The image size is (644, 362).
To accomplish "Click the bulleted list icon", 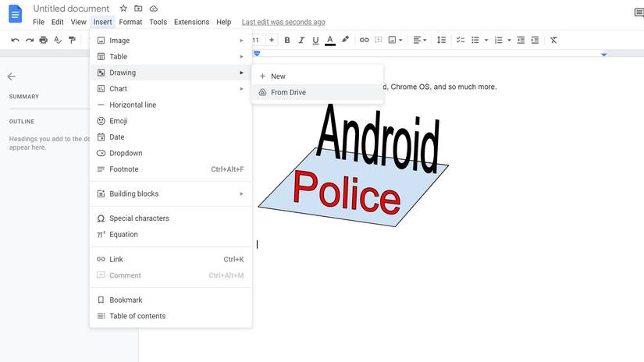I will (x=475, y=40).
